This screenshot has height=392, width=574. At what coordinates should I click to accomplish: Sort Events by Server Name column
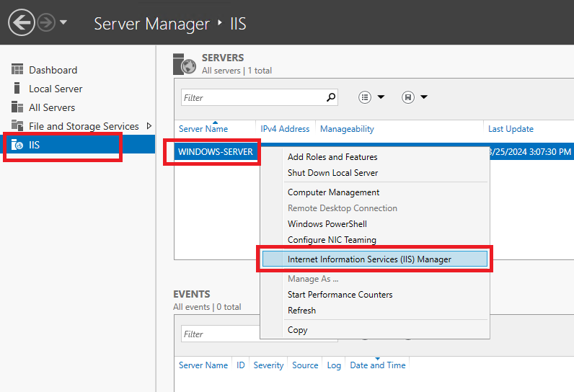[x=203, y=365]
